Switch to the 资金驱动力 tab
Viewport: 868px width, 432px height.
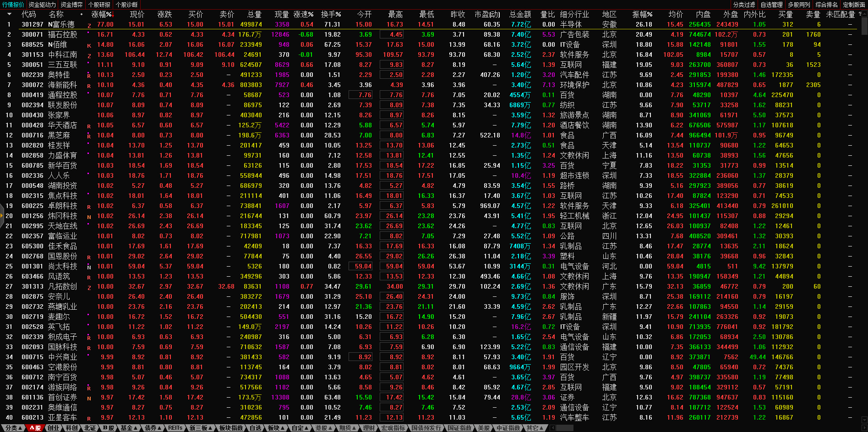(42, 5)
